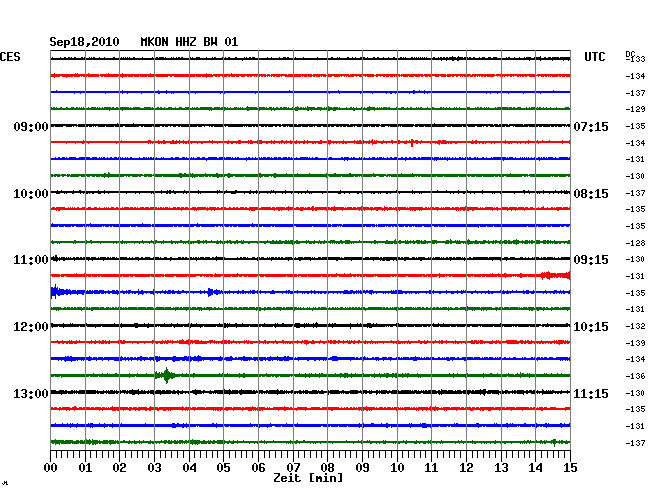Click the DC offset value -129

tap(635, 109)
